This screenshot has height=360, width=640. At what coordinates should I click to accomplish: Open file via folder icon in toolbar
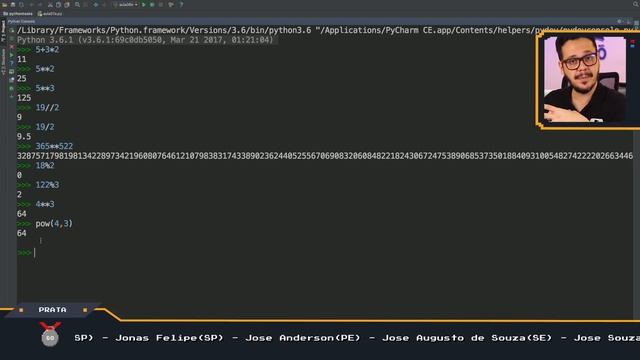click(x=4, y=5)
